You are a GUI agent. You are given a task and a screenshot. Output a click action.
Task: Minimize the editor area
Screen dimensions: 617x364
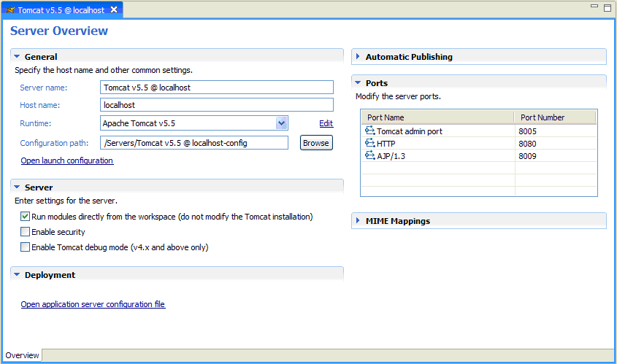point(594,7)
